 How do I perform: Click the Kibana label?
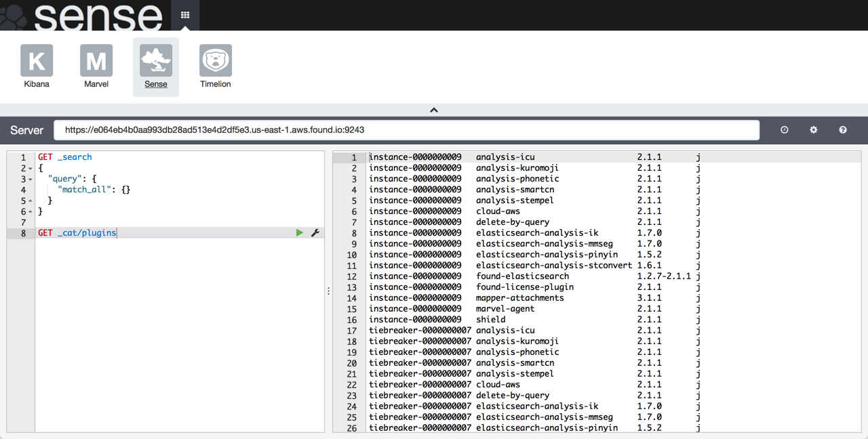(x=37, y=84)
